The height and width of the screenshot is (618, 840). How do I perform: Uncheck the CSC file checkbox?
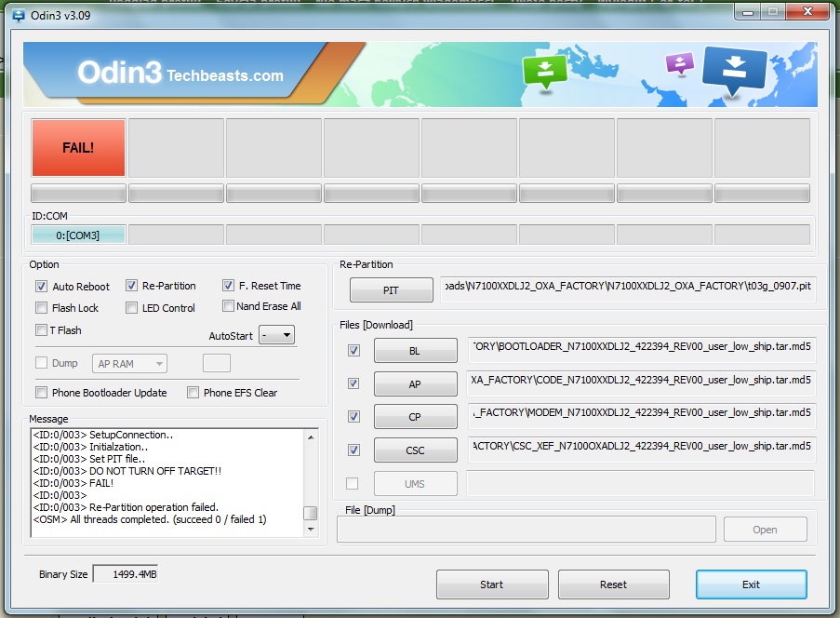[353, 450]
